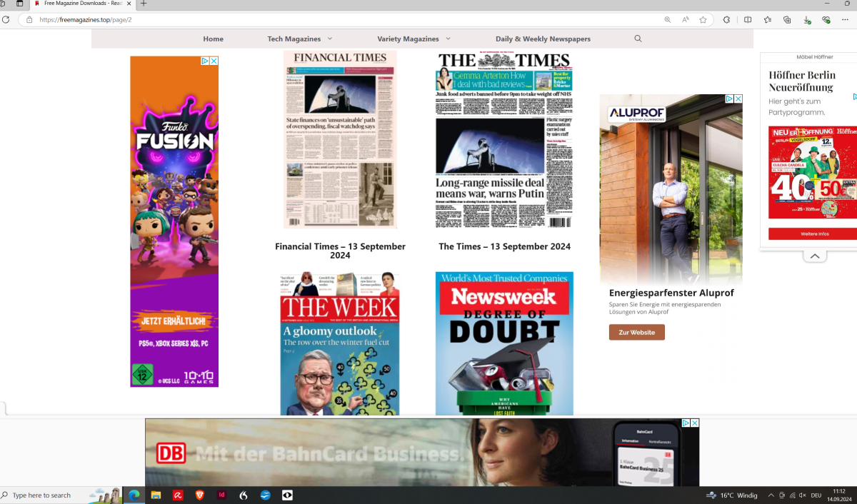
Task: Open Daily & Weekly Newspapers menu
Action: [543, 39]
